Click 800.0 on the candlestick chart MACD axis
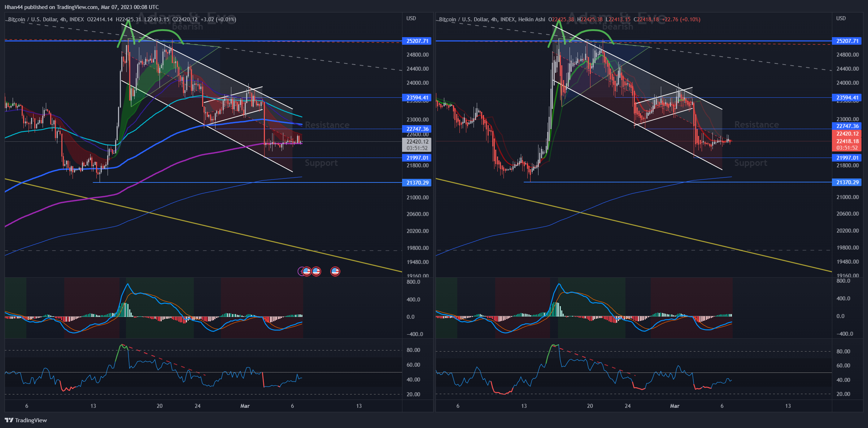This screenshot has height=428, width=868. tap(413, 282)
